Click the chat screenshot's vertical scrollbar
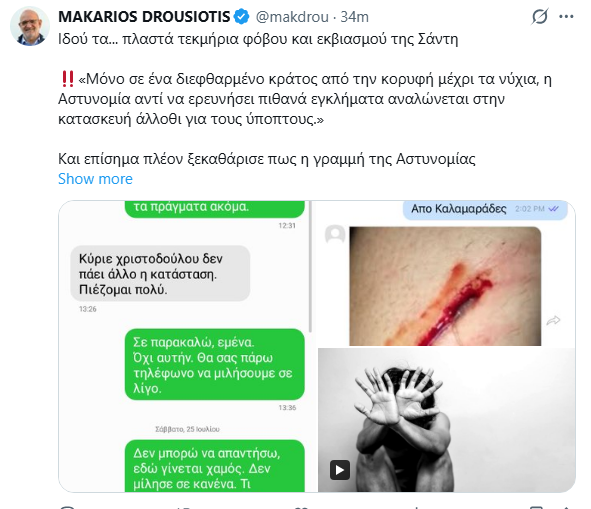Screen dimensions: 591x509 point(311,266)
